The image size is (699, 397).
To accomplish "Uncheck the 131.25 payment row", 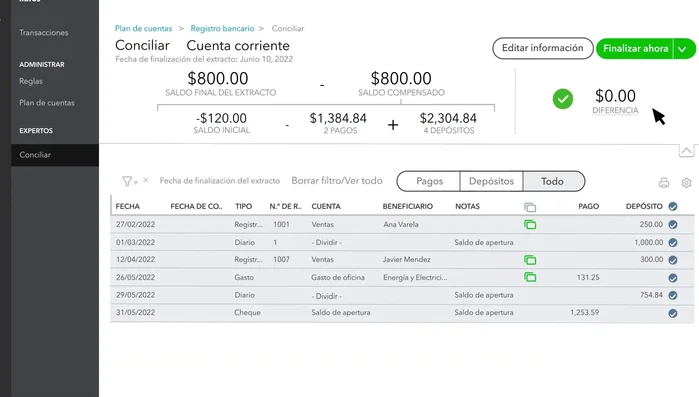I will 673,278.
